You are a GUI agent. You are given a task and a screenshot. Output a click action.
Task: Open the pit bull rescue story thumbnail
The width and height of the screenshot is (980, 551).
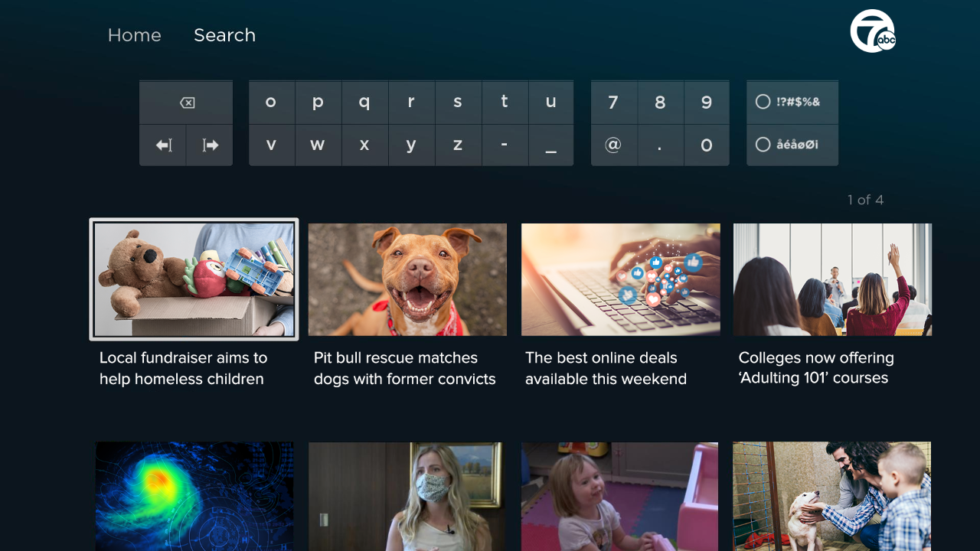(407, 279)
